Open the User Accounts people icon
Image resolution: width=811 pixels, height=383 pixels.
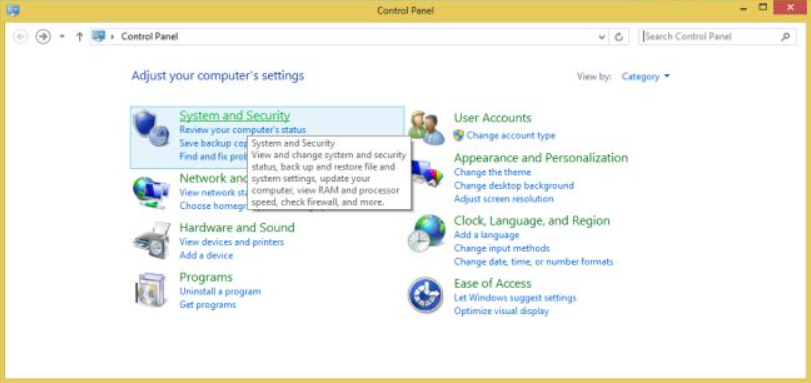(426, 128)
